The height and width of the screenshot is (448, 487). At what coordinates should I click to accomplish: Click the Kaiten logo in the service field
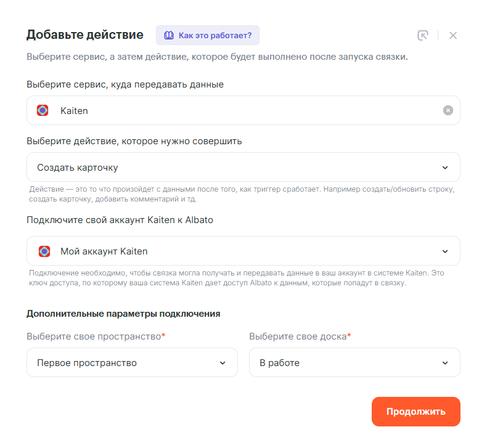(x=43, y=110)
